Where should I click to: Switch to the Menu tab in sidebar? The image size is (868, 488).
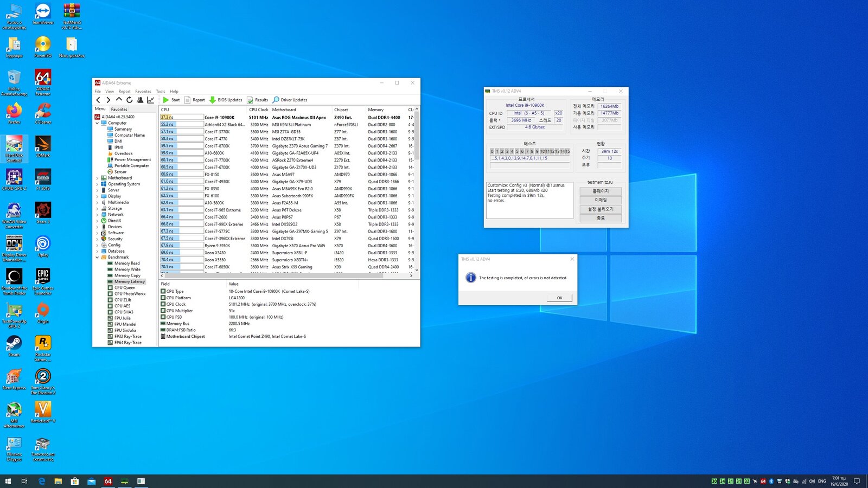coord(100,109)
